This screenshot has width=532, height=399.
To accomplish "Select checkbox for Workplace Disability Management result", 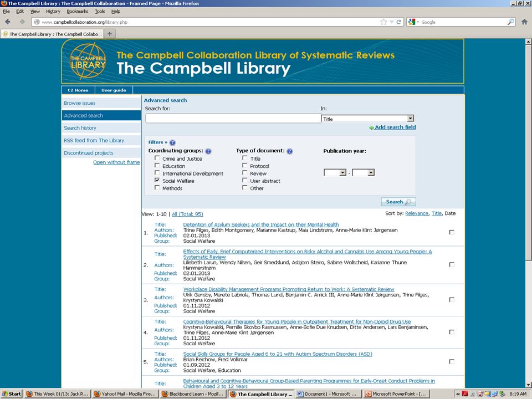I will pos(452,300).
